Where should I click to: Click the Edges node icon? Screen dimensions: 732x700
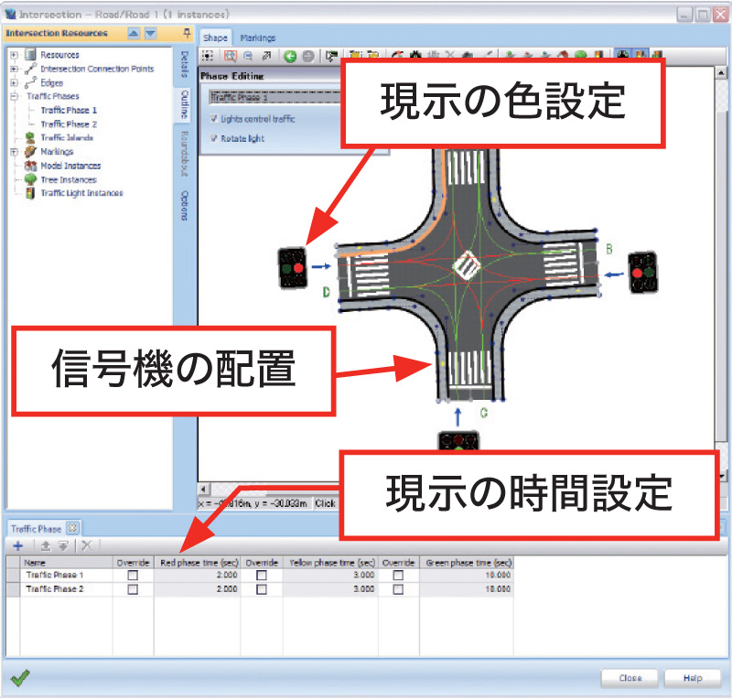[x=30, y=82]
